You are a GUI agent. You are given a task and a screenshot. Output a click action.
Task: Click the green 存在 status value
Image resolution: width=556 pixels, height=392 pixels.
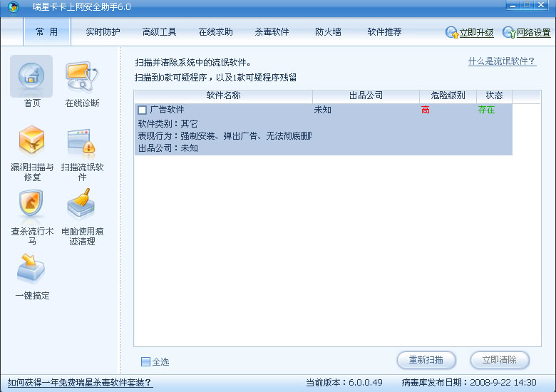coord(486,110)
